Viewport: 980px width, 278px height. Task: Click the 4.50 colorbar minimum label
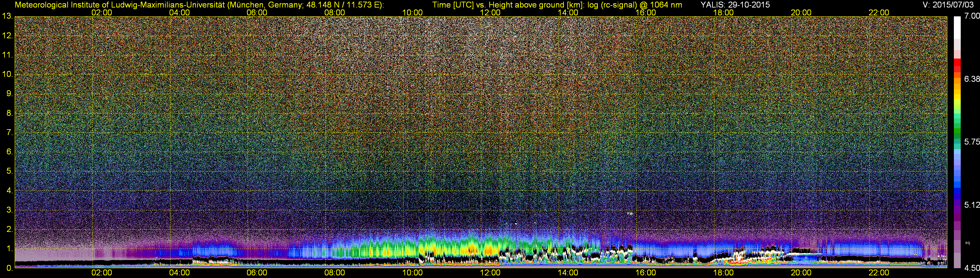(x=972, y=268)
